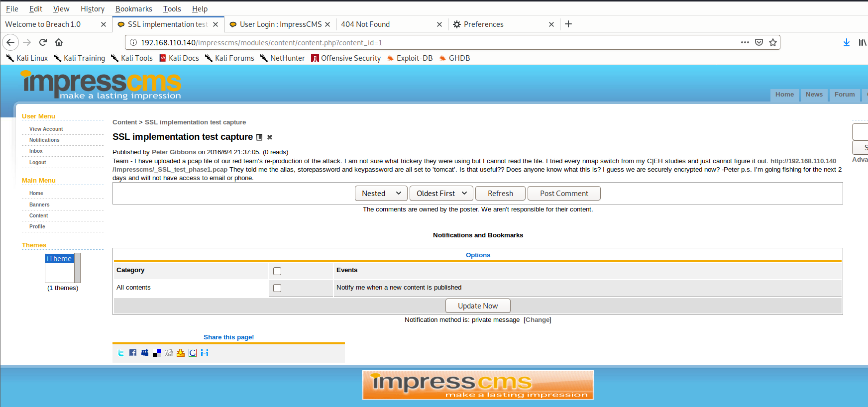Click the ImpressCMS header logo
868x407 pixels.
click(101, 85)
